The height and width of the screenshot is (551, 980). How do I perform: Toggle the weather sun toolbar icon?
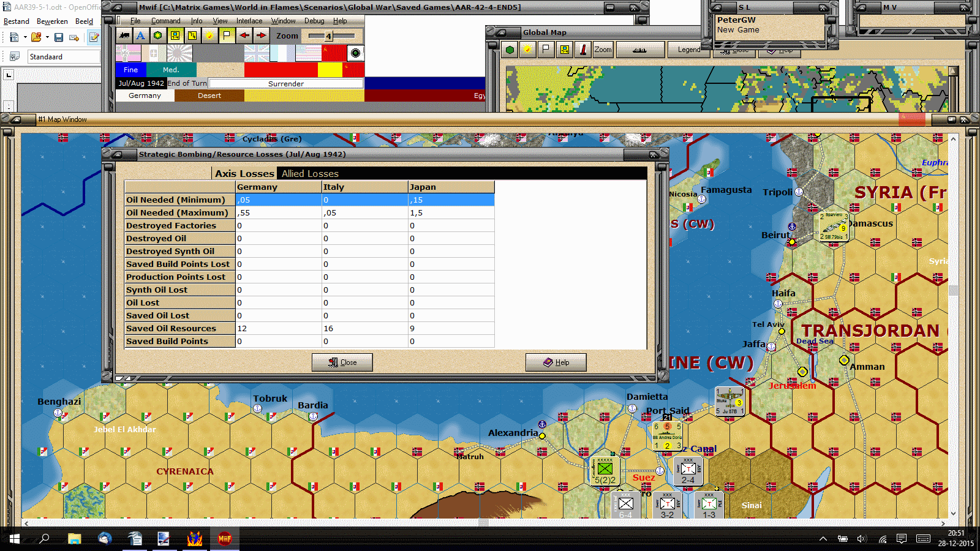(209, 36)
